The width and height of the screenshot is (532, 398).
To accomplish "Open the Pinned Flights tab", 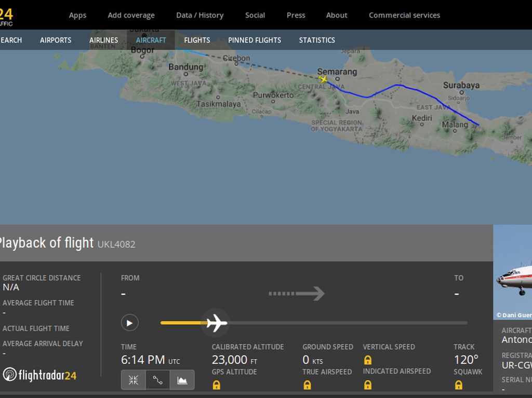I will [255, 40].
